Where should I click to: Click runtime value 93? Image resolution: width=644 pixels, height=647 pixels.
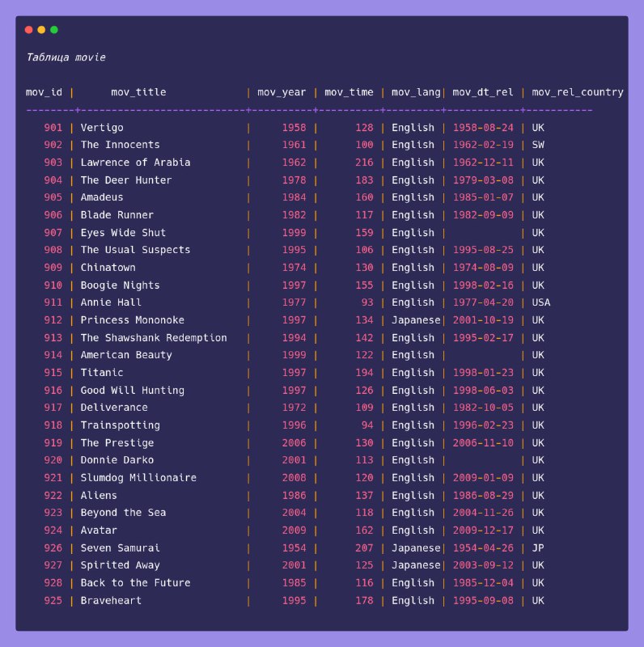click(x=367, y=302)
